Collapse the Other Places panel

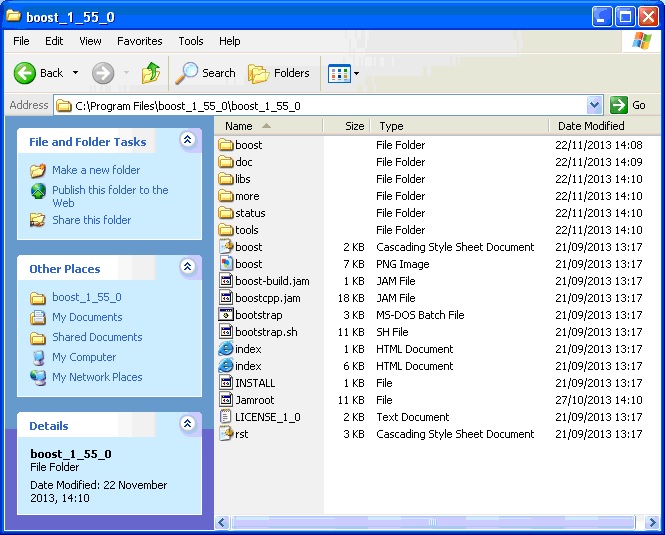pos(187,266)
